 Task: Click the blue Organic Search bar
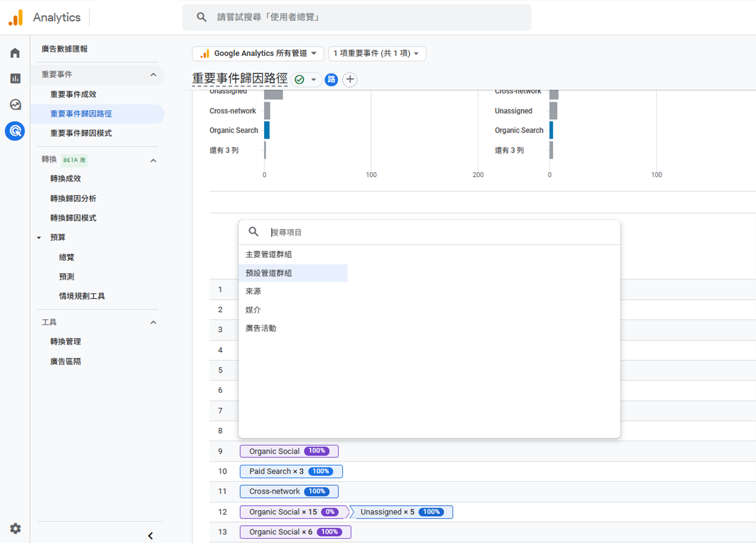(x=267, y=130)
